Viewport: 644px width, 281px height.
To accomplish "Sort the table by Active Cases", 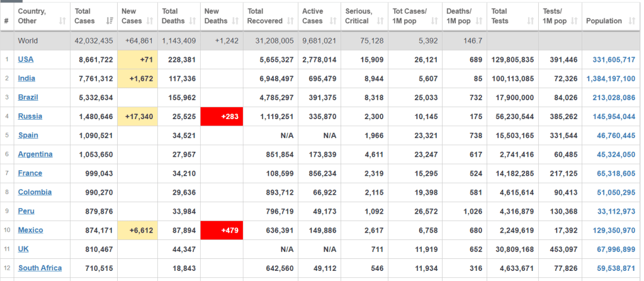I will tap(334, 21).
